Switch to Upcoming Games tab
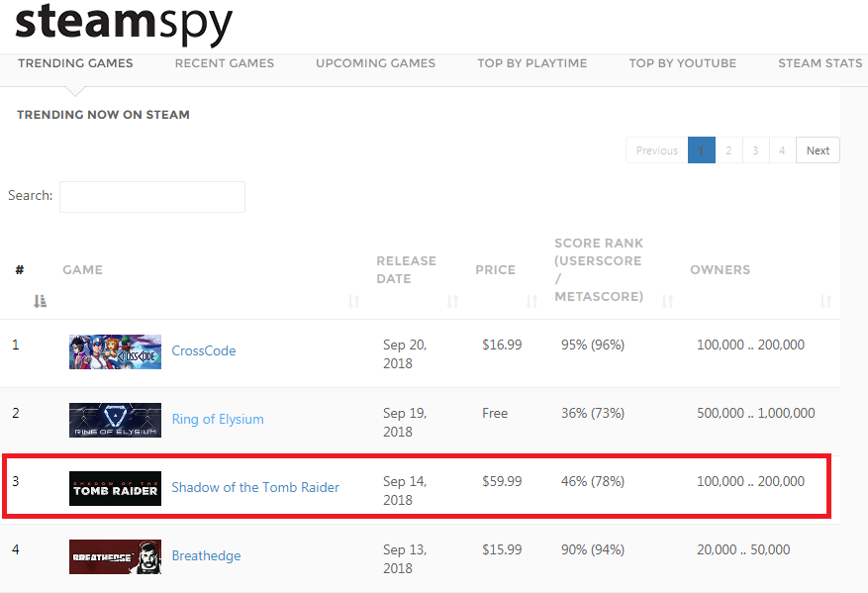Image resolution: width=868 pixels, height=593 pixels. 375,63
